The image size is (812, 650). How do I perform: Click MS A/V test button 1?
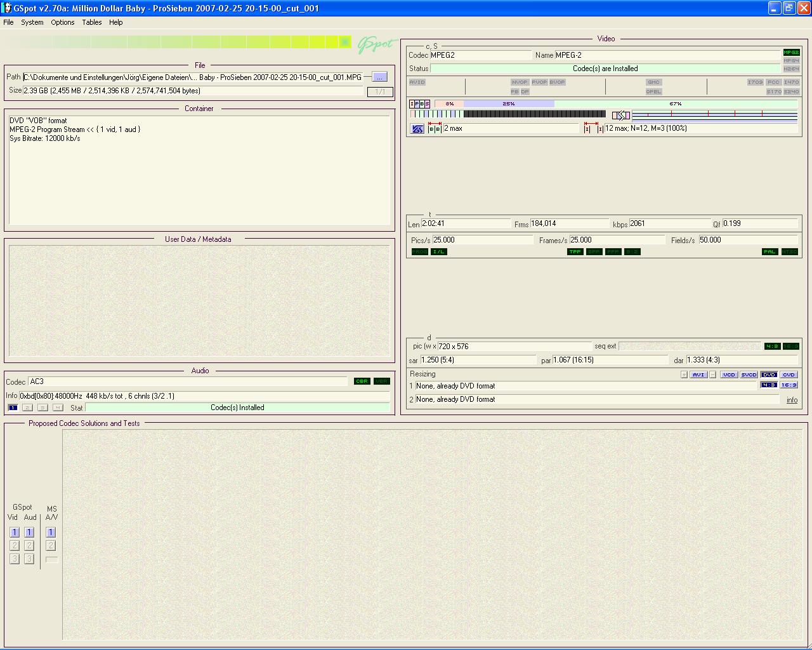pos(51,533)
